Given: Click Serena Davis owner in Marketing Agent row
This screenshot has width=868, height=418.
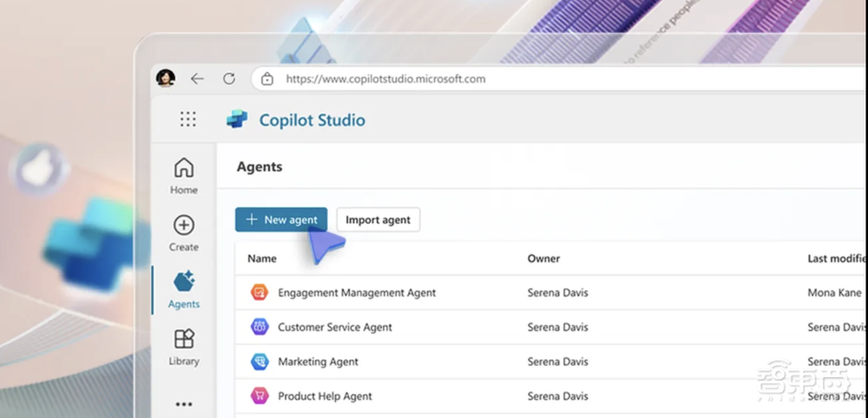Looking at the screenshot, I should 558,362.
